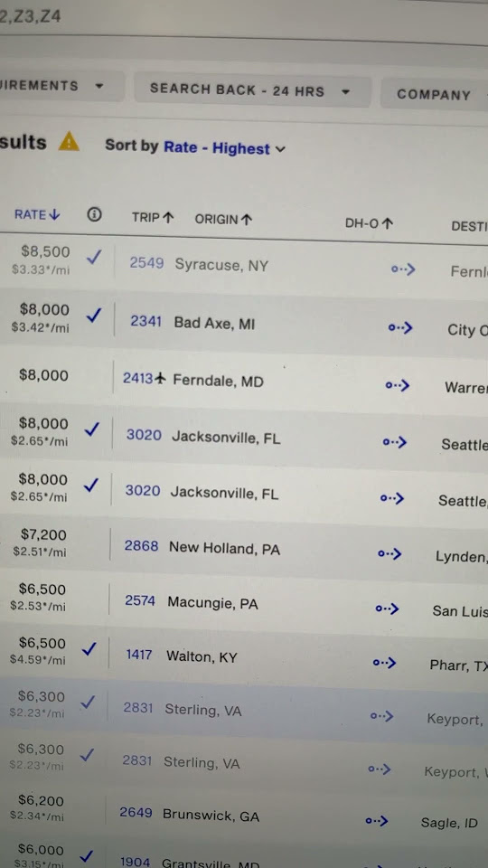Click the route arrow icon for Bad Axe, MI
This screenshot has height=868, width=488.
point(400,327)
